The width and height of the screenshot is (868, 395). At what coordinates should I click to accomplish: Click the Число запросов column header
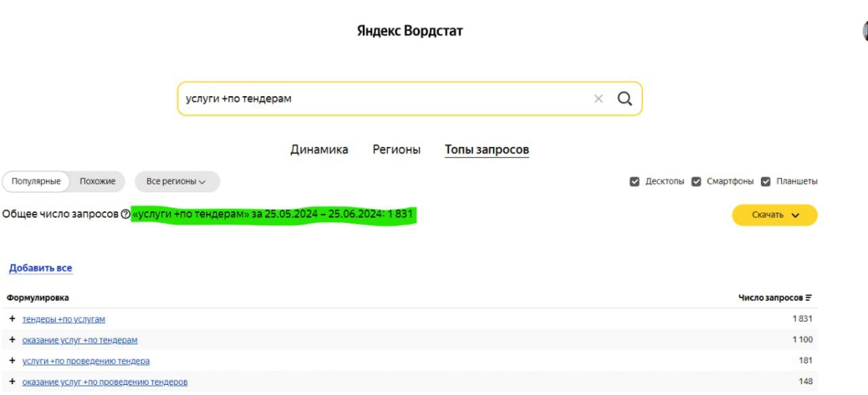(770, 297)
